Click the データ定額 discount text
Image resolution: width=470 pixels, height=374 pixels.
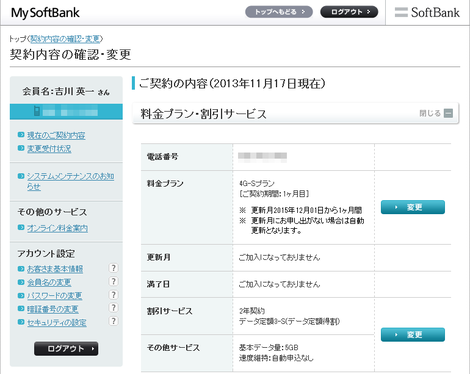(289, 322)
